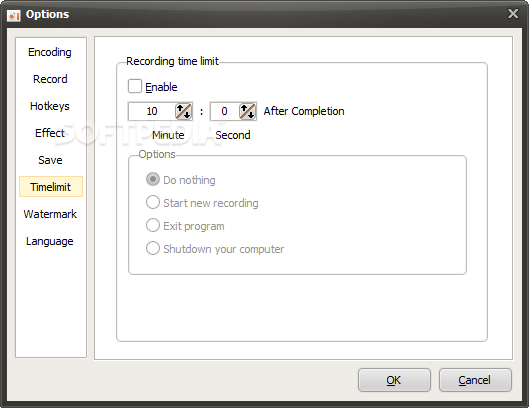The width and height of the screenshot is (529, 408).
Task: Open the Hotkeys settings page
Action: 50,106
